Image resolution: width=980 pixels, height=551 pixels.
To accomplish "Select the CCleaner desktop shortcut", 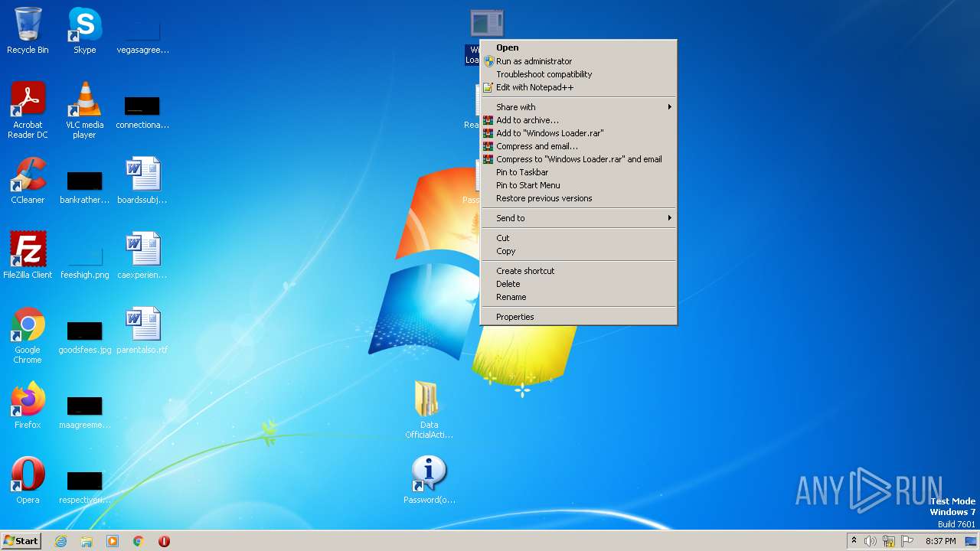I will click(28, 181).
